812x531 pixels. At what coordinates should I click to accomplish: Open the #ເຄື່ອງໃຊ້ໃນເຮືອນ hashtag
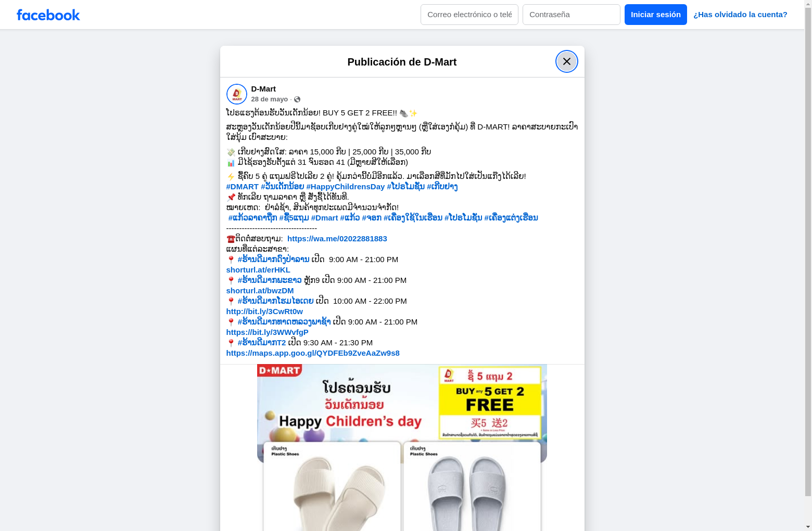pyautogui.click(x=413, y=218)
